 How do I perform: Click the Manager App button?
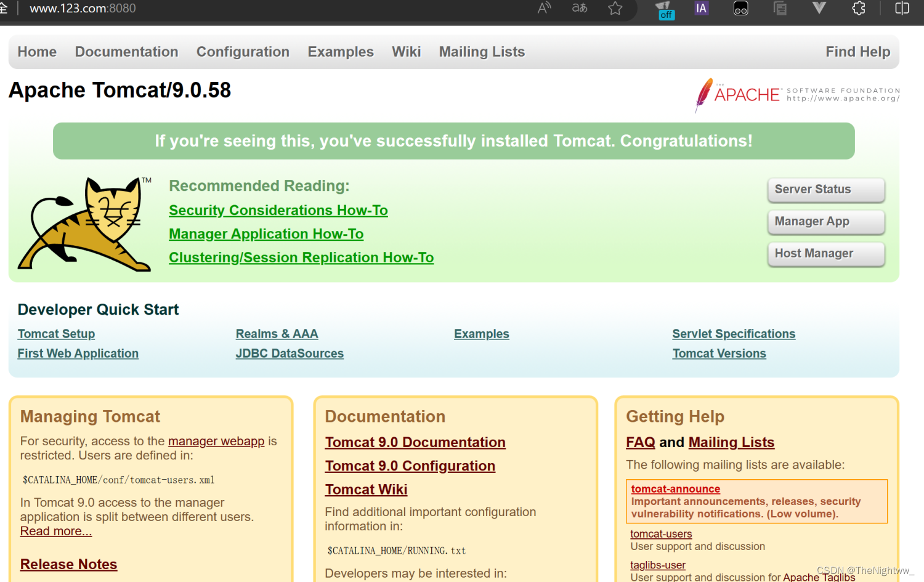(x=826, y=222)
